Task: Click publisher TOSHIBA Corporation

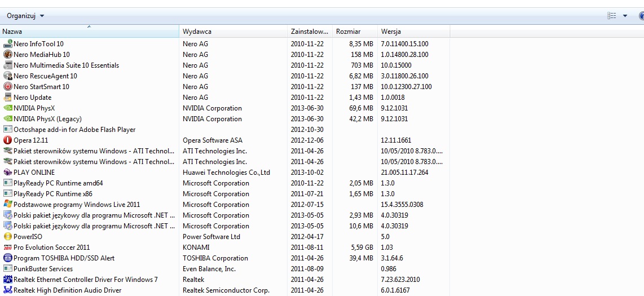Action: [x=215, y=258]
